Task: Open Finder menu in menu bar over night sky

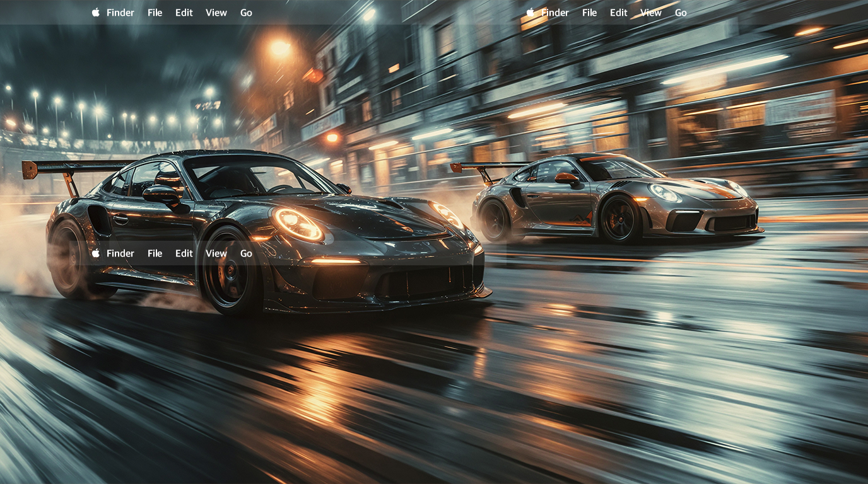Action: [120, 13]
